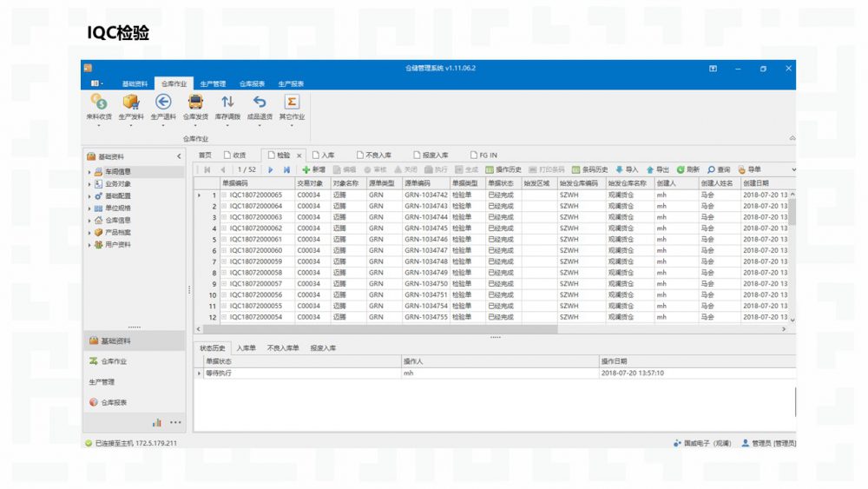Open the 库存调拨 transfer arrows icon
868x489 pixels.
pos(227,102)
